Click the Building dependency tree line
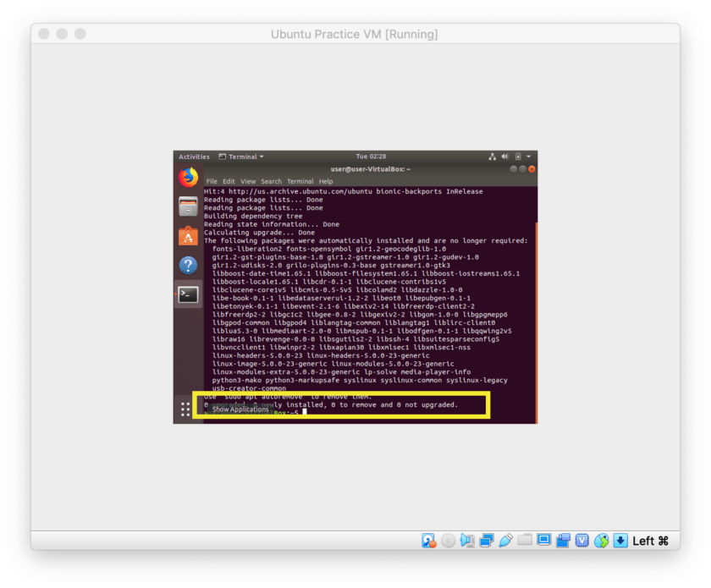 253,217
